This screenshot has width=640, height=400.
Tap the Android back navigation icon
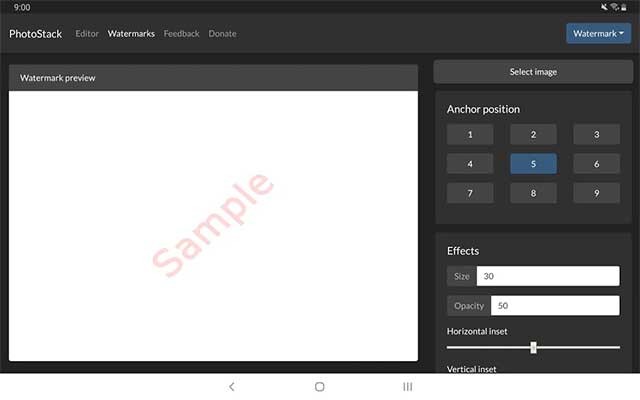coord(232,386)
